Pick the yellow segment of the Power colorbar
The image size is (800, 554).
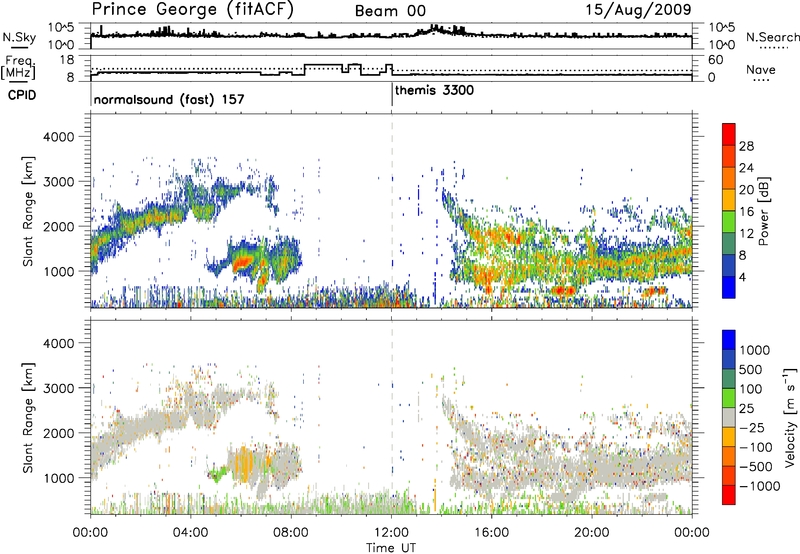click(x=728, y=200)
